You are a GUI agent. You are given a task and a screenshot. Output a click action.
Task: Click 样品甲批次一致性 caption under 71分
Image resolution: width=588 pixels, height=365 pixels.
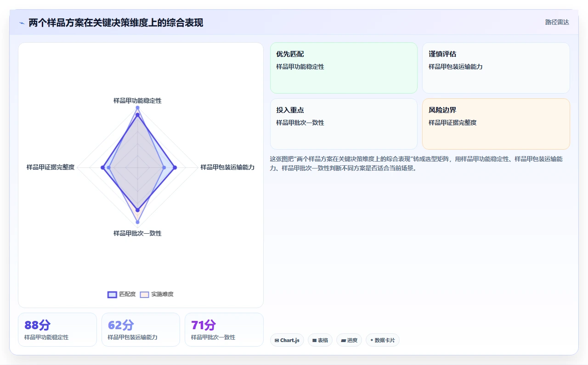(x=213, y=337)
